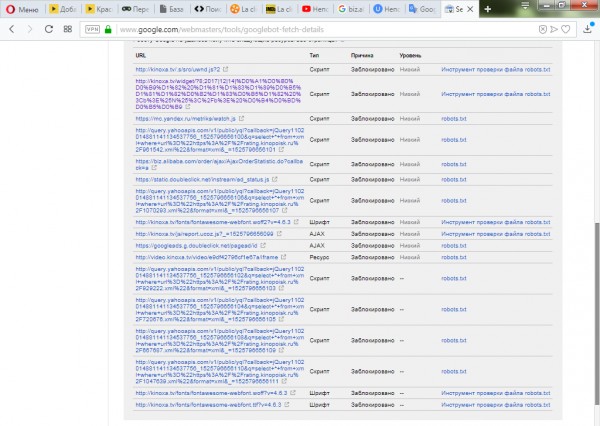Click external-link icon after report.ucoz.js URL
The width and height of the screenshot is (600, 426).
[279, 233]
